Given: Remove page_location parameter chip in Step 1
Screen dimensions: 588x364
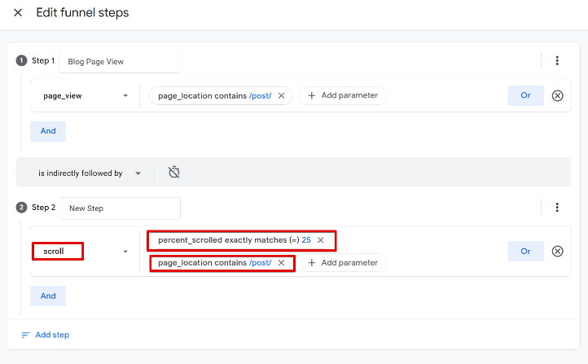Looking at the screenshot, I should 281,95.
